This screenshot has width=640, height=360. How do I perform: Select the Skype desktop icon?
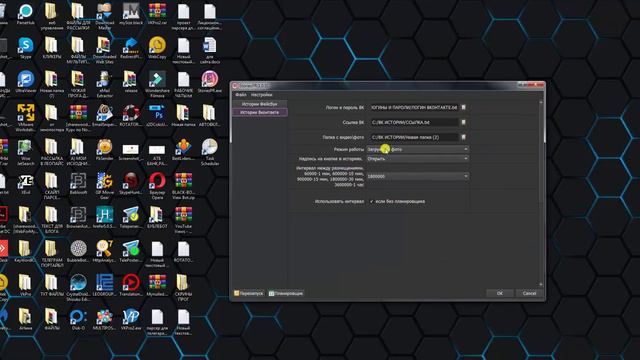click(x=25, y=48)
